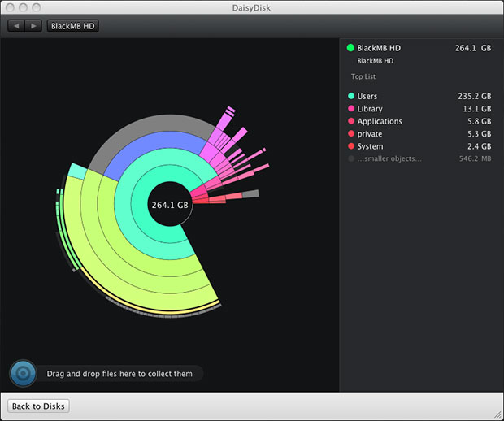The height and width of the screenshot is (421, 504).
Task: Go back with the left arrow button
Action: pos(16,26)
